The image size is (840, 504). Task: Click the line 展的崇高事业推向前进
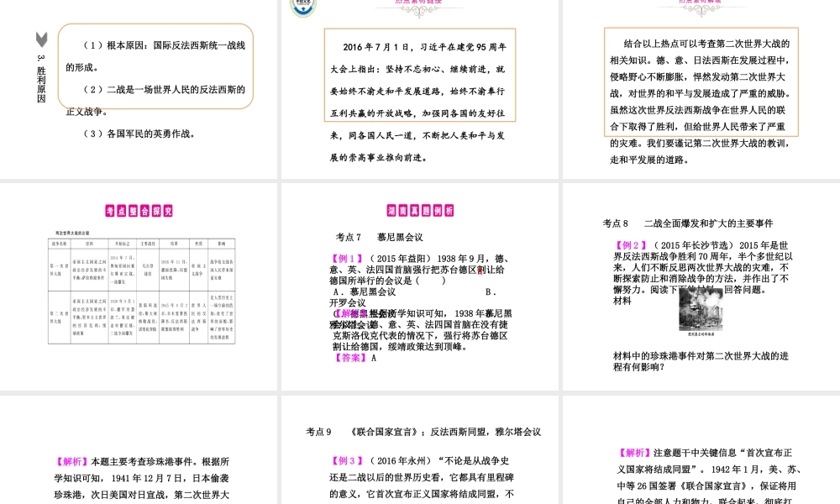pos(379,158)
